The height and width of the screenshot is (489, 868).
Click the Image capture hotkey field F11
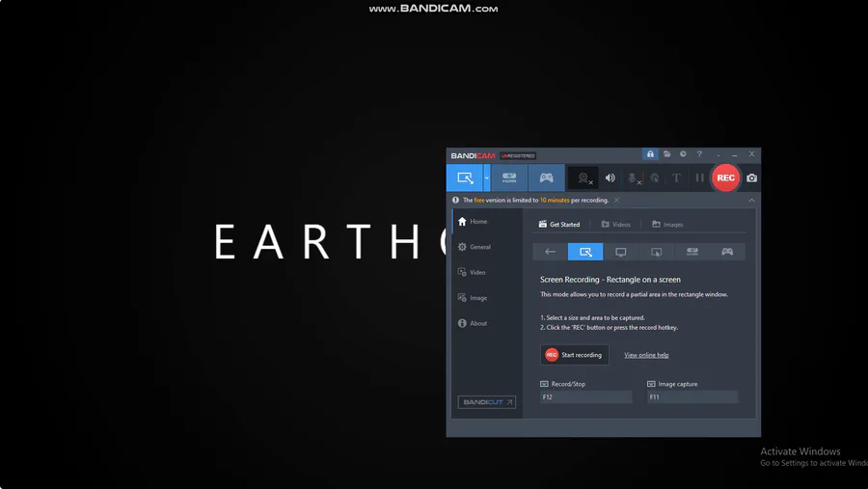pyautogui.click(x=692, y=397)
